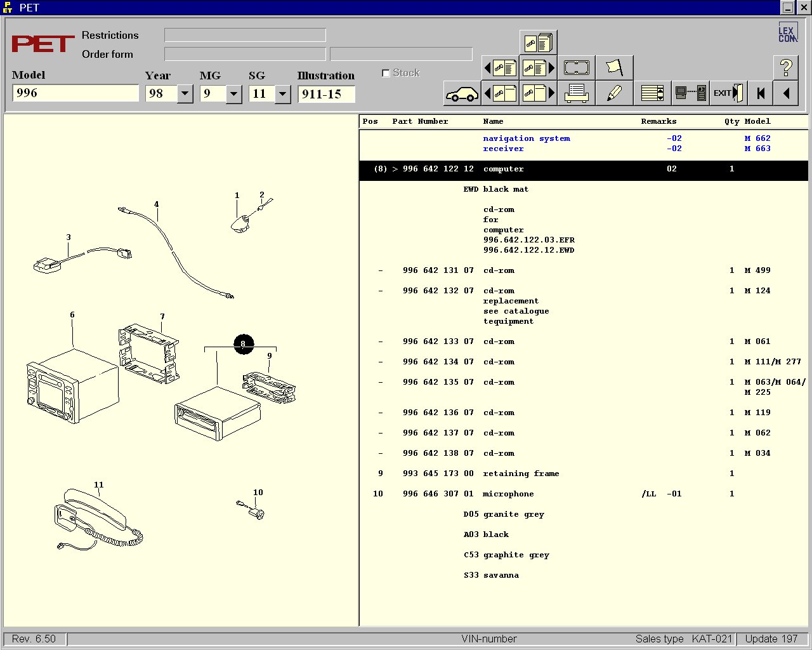Viewport: 812px width, 650px height.
Task: Click the frame/plate icon button
Action: [x=576, y=67]
